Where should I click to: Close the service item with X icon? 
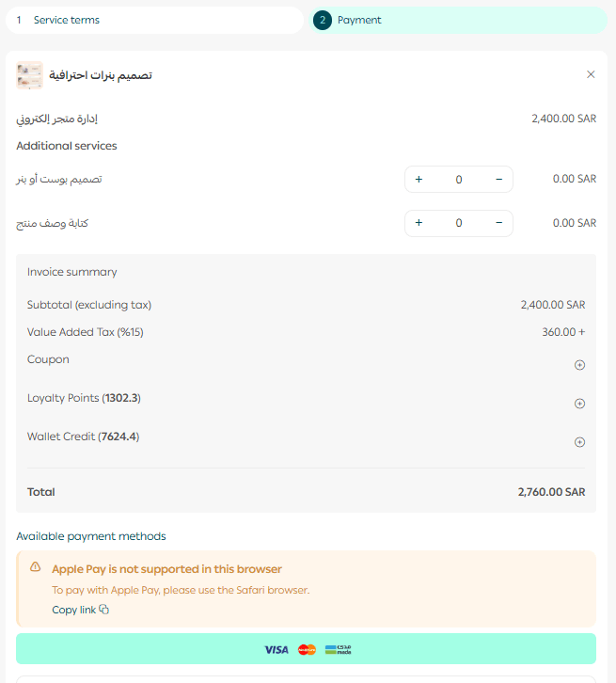[x=591, y=74]
